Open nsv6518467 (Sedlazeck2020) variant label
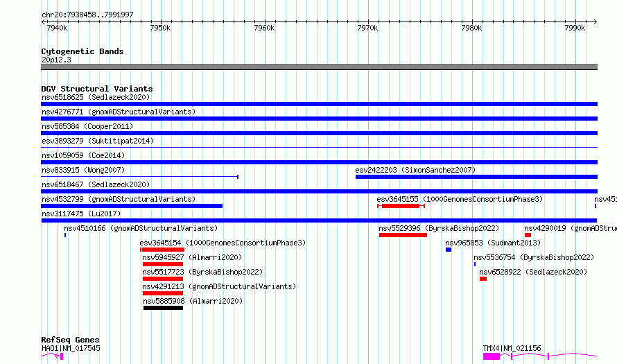Viewport: 617px width, 364px height. click(x=96, y=184)
